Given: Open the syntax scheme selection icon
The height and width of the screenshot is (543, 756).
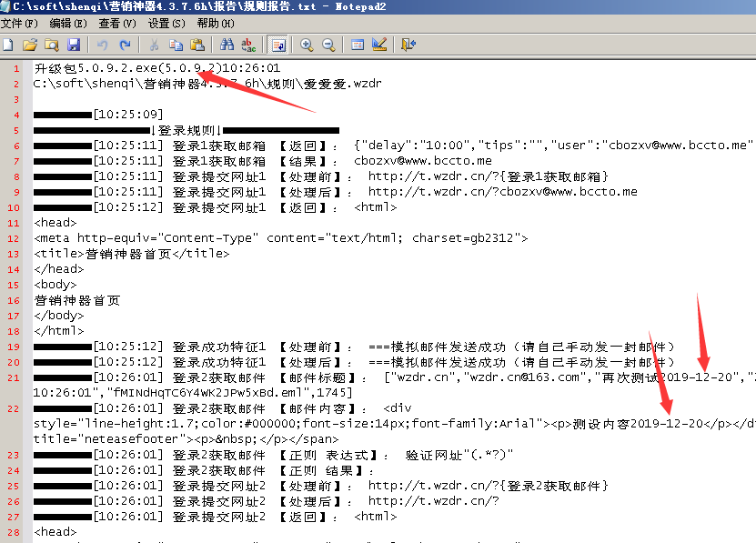Looking at the screenshot, I should click(358, 45).
